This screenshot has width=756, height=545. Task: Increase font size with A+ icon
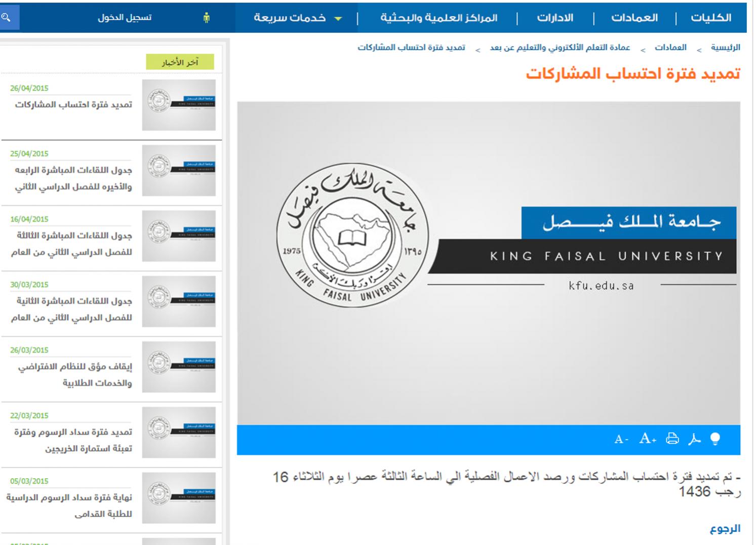click(648, 438)
